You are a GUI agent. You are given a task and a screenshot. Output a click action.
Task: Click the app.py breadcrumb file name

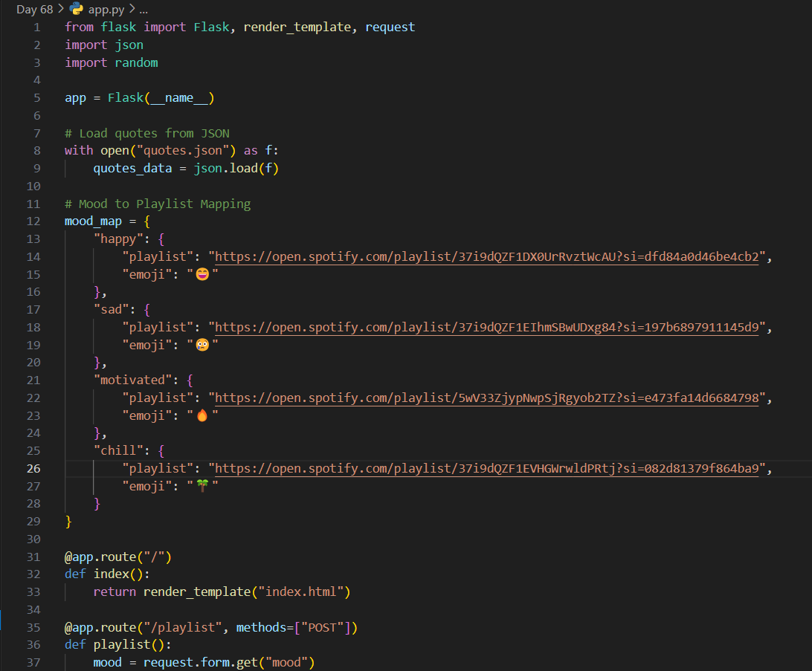coord(106,10)
